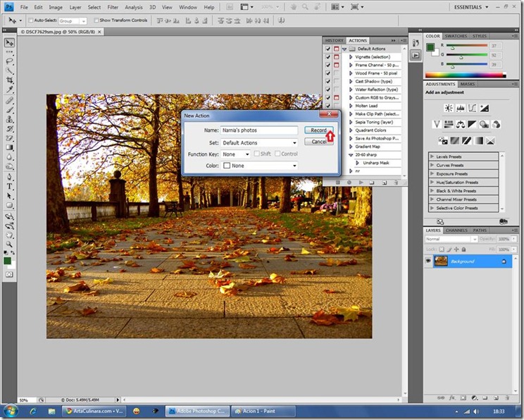
Task: Click the color spectrum ramp bar
Action: pos(466,75)
